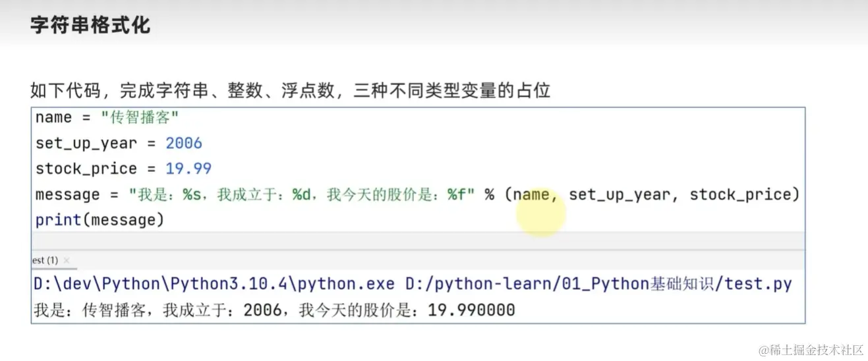Click the 19.990000 value in printed output
Viewport: 868px width, 361px height.
(x=471, y=310)
